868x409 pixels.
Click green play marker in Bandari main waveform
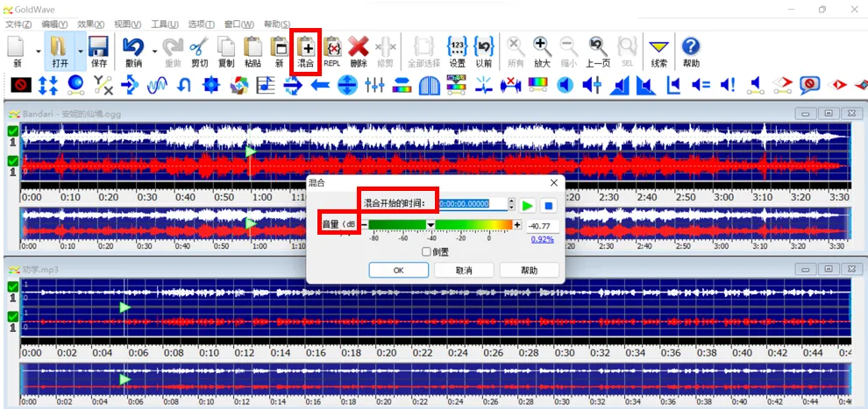pyautogui.click(x=251, y=151)
